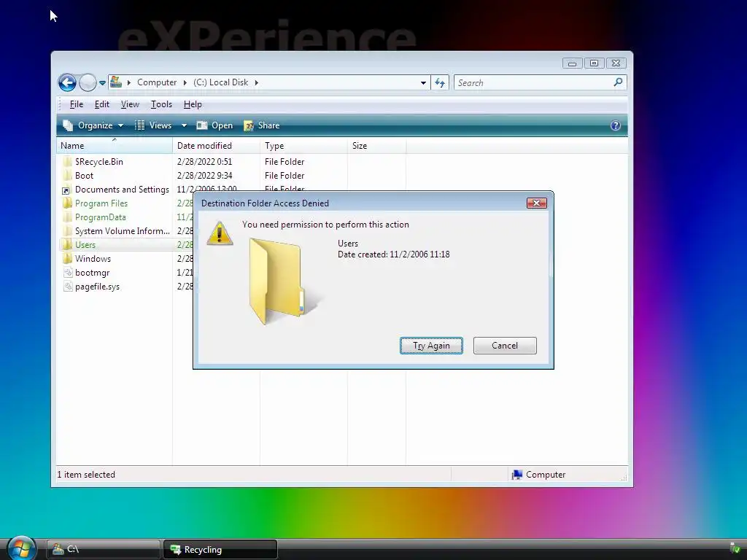The image size is (747, 560).
Task: Click the bootmgr file name text
Action: (93, 273)
